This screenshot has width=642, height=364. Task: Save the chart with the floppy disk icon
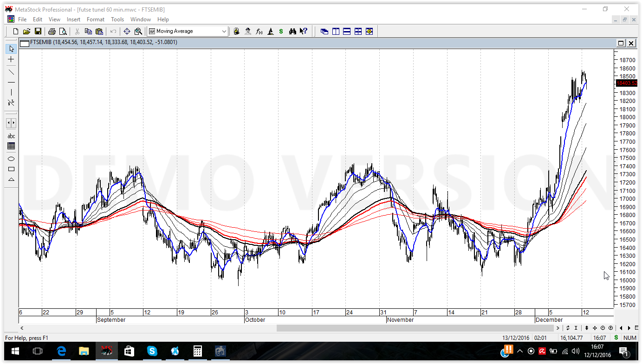pos(38,31)
